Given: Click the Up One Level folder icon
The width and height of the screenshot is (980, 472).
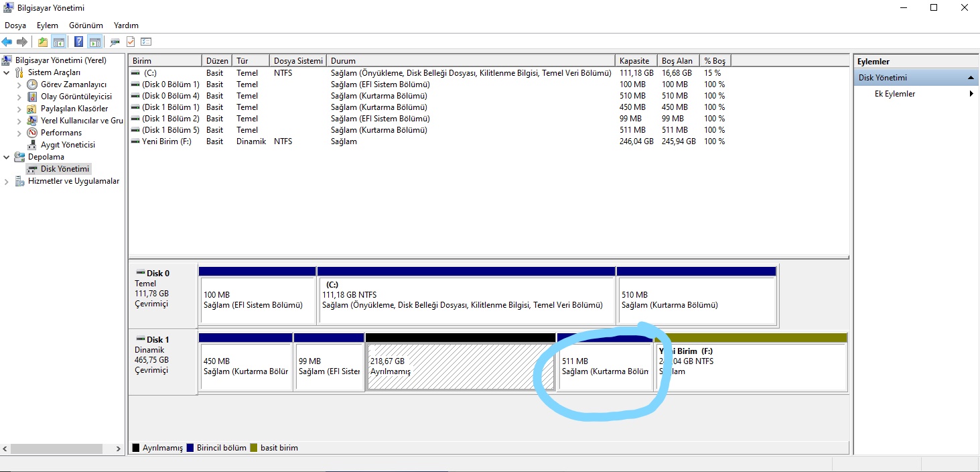Looking at the screenshot, I should click(x=43, y=42).
